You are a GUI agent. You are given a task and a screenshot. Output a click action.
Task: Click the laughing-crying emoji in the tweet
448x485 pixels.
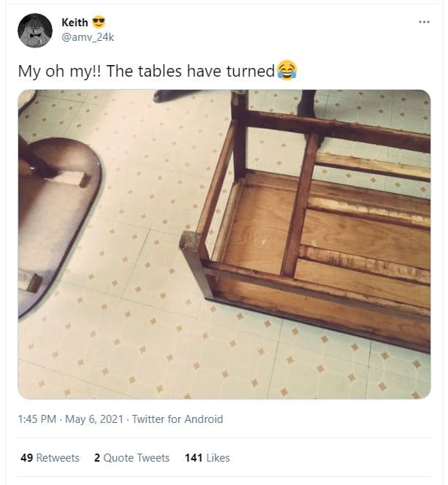click(286, 71)
